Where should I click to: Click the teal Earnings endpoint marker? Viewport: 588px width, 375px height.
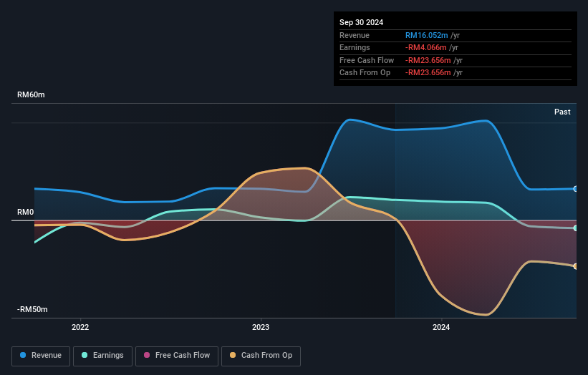tap(576, 228)
